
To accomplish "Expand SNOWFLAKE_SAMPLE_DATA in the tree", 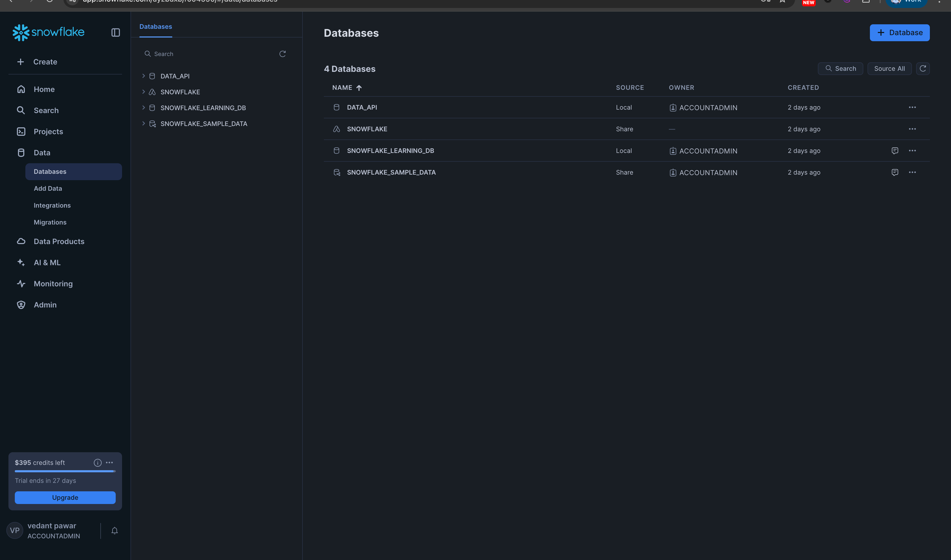I will coord(143,123).
